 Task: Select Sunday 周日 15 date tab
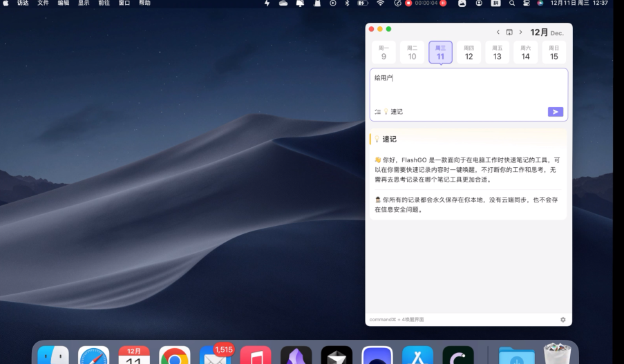pos(554,52)
